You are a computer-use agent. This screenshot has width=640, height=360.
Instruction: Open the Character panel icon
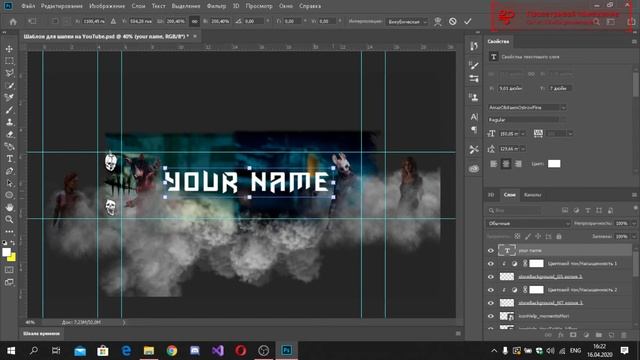tap(473, 117)
